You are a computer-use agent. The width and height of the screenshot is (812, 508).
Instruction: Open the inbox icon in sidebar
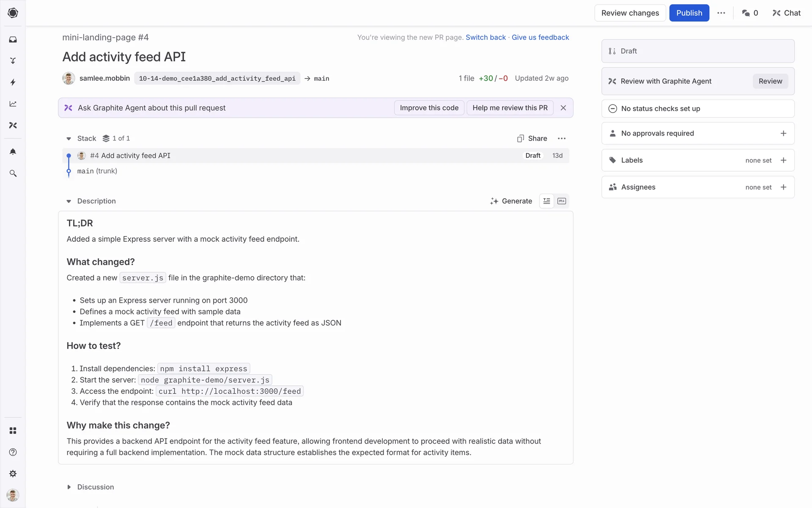pyautogui.click(x=13, y=39)
